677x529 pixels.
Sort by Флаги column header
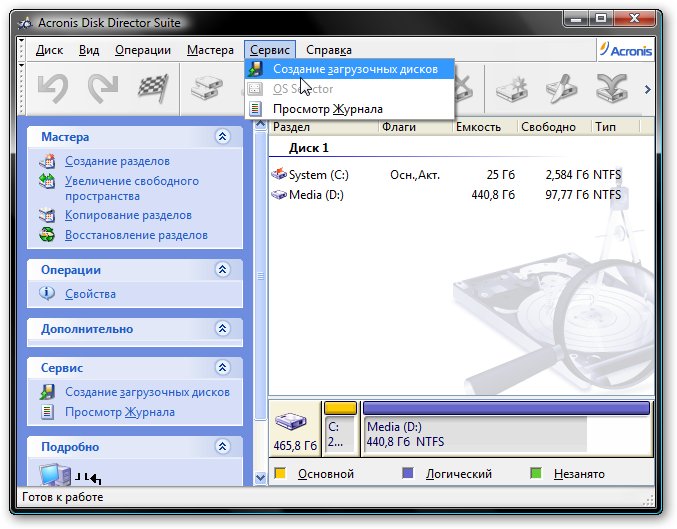click(x=416, y=127)
